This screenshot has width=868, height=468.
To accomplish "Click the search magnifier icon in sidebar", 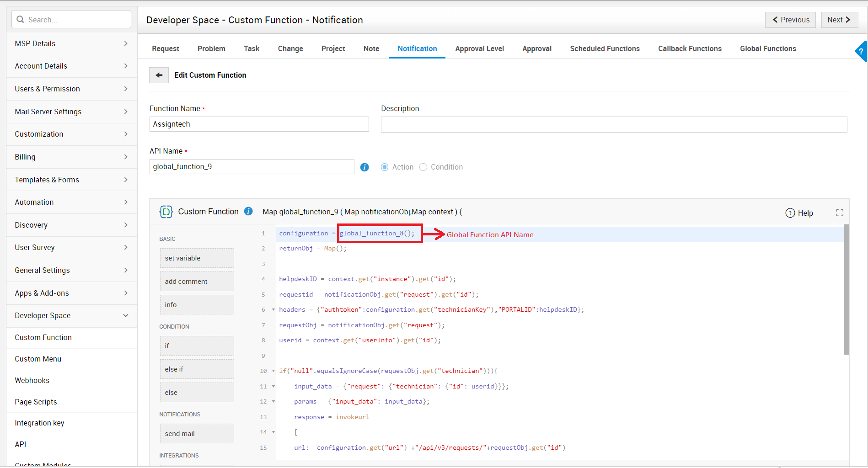I will [20, 20].
